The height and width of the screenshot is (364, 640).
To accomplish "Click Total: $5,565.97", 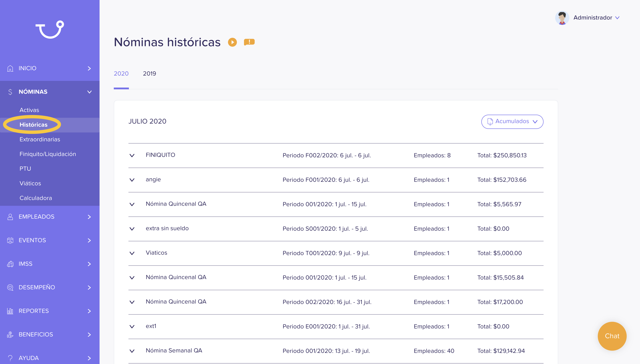I will coord(499,204).
